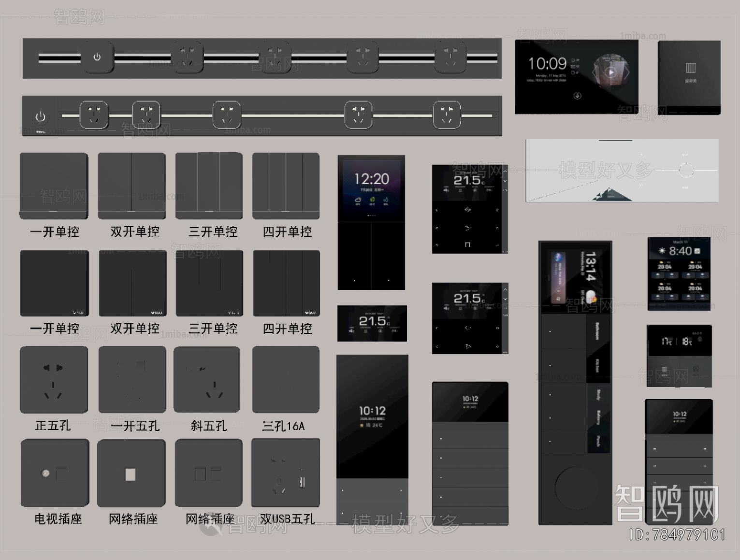Tap the 17°C | 18°C thermostat display
This screenshot has width=740, height=560.
(x=679, y=341)
